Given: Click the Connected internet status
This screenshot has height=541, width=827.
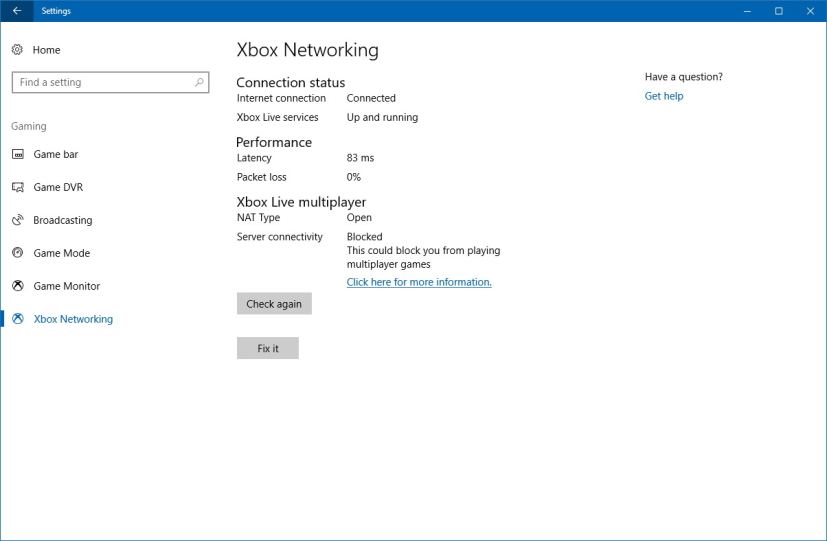Looking at the screenshot, I should 371,98.
